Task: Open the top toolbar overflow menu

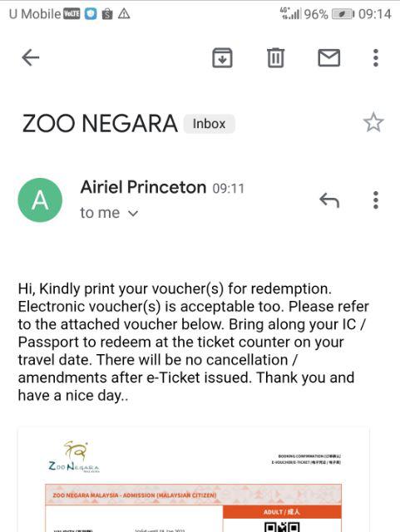Action: [376, 57]
